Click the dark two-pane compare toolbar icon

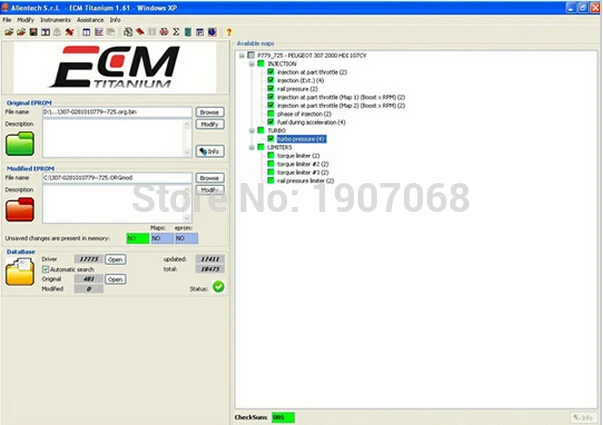(45, 32)
